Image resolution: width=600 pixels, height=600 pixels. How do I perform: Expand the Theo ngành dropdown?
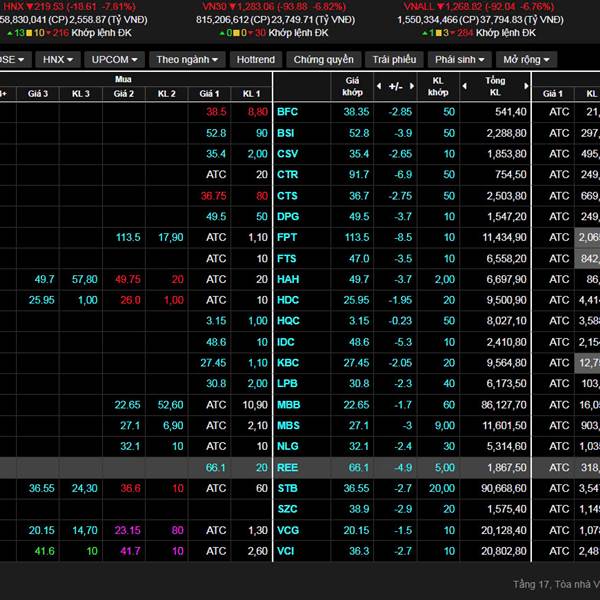187,60
